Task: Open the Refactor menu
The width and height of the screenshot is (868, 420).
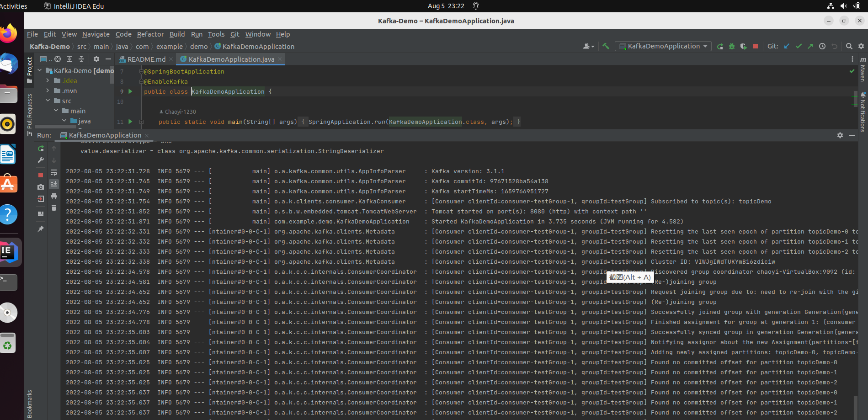Action: [x=150, y=34]
